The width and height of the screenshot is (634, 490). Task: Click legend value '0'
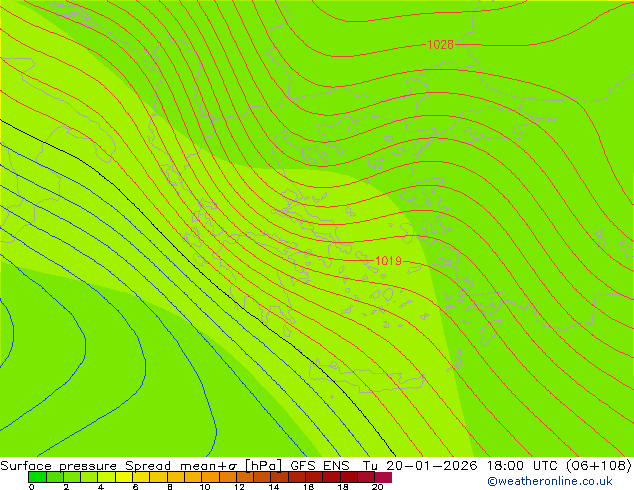coord(32,486)
